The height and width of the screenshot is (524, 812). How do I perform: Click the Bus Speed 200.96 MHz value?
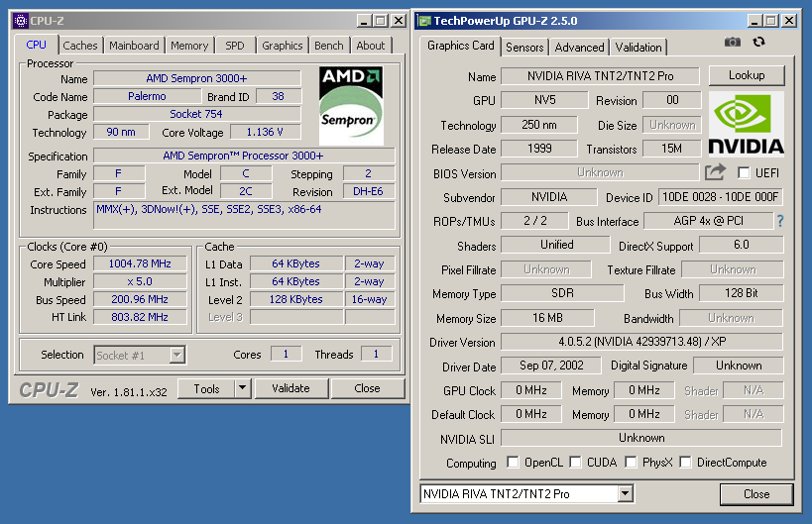pyautogui.click(x=140, y=299)
